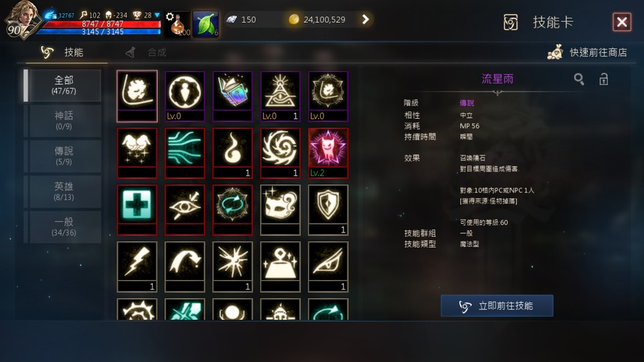Switch to the 合成 tab
644x362 pixels.
click(147, 52)
